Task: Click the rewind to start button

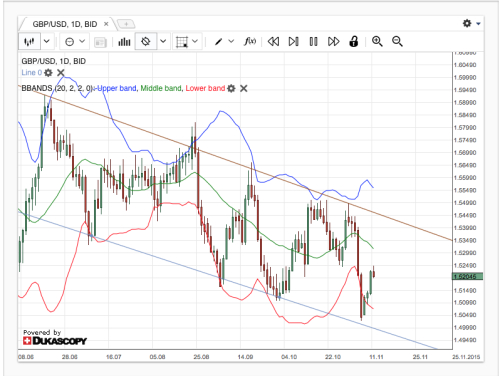Action: tap(273, 42)
